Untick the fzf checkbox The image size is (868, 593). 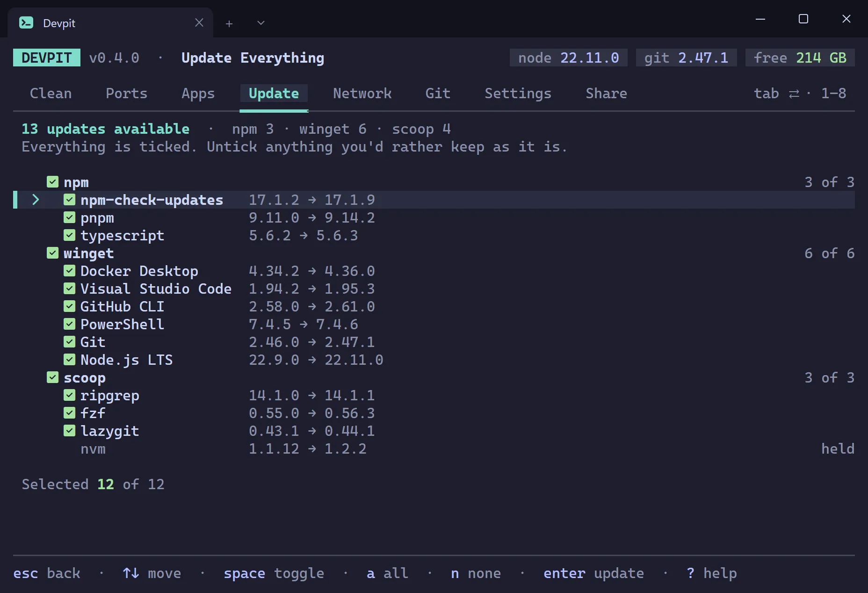70,413
